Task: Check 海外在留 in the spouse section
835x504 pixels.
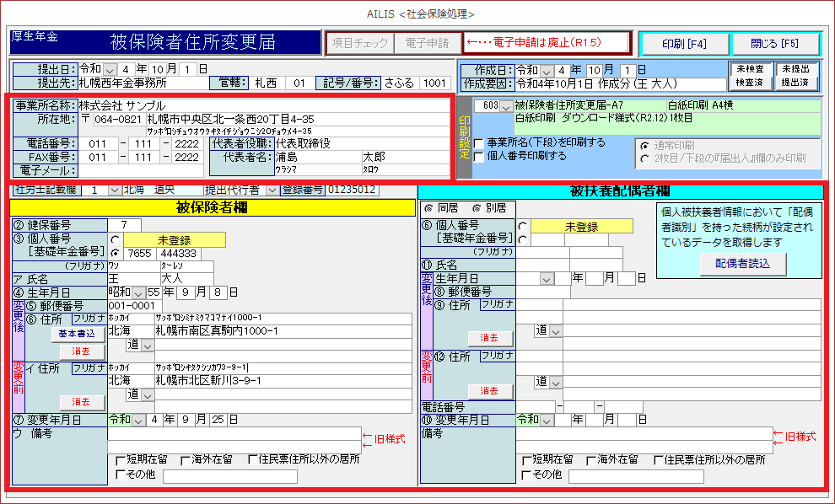Action: pyautogui.click(x=590, y=460)
